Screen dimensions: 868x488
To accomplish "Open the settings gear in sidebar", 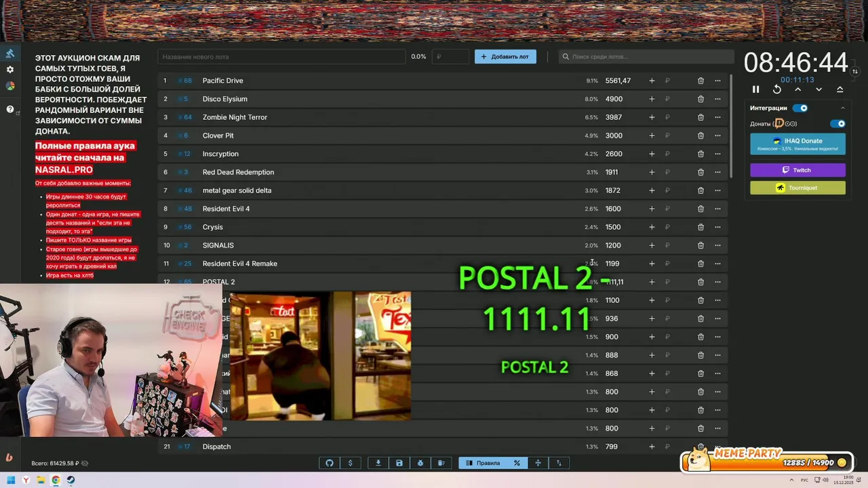I will tap(10, 70).
